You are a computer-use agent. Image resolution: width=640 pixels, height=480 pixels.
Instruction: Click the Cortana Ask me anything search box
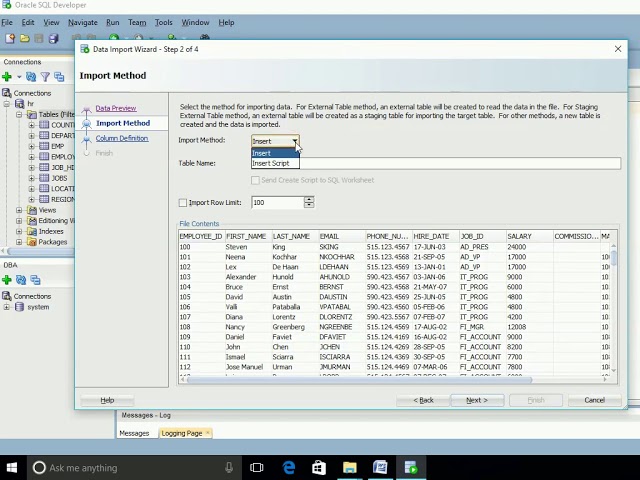pyautogui.click(x=135, y=468)
